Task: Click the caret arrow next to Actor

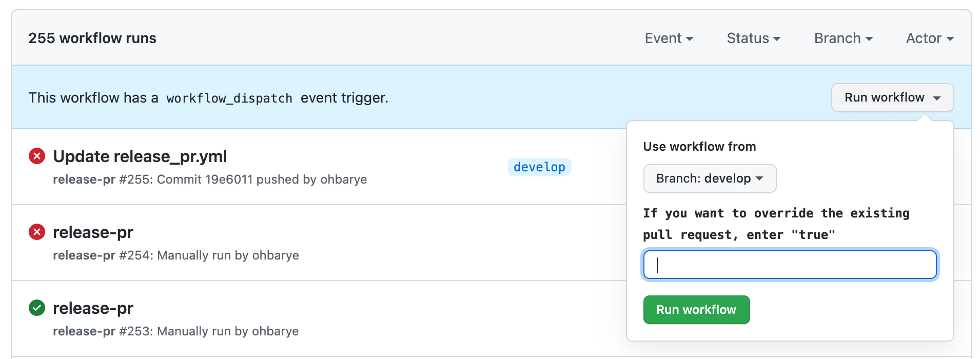Action: [x=950, y=39]
